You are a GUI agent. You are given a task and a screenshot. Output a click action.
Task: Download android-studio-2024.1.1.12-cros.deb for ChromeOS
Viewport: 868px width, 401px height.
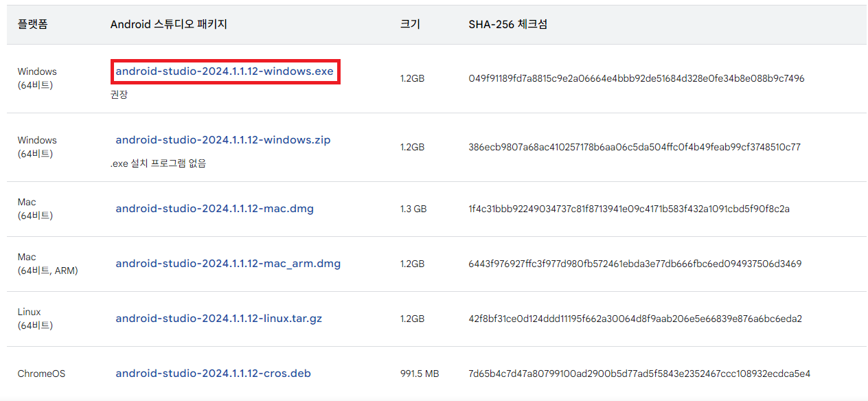click(214, 374)
